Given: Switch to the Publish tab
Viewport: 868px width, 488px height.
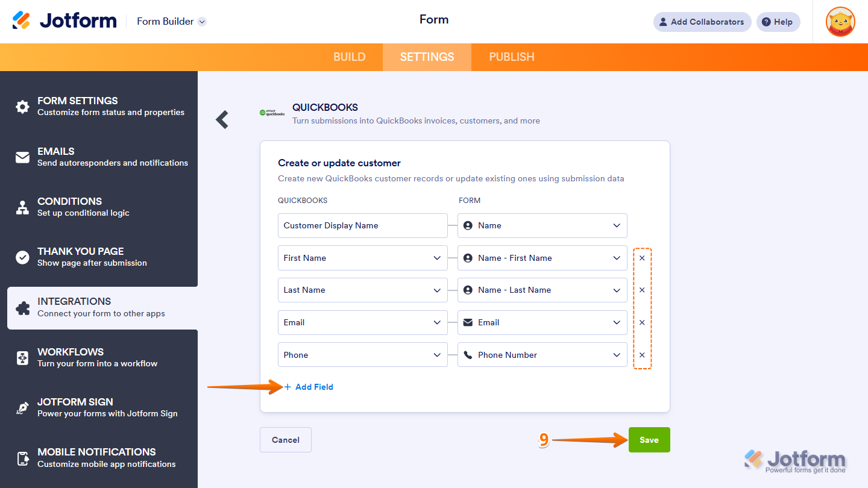Looking at the screenshot, I should tap(511, 57).
